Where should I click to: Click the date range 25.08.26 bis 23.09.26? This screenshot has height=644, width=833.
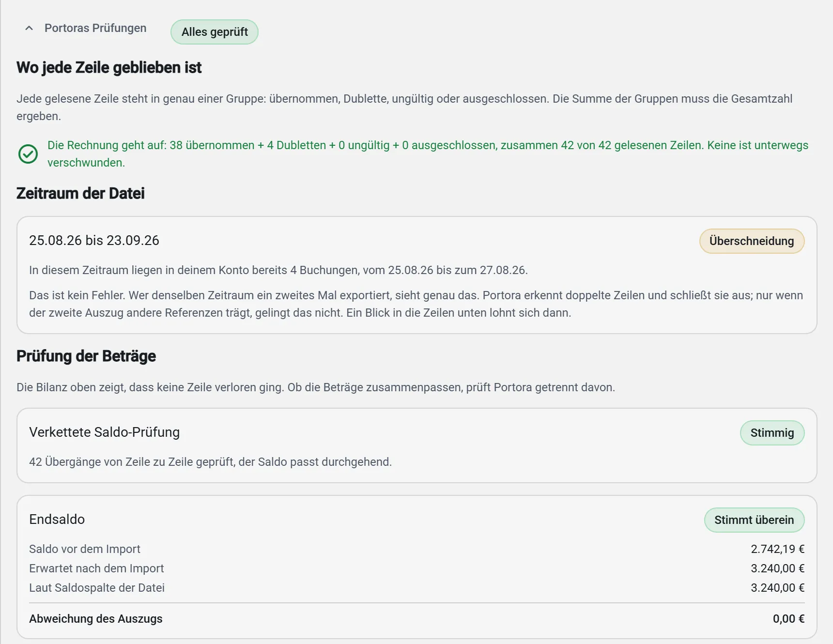[x=94, y=241]
